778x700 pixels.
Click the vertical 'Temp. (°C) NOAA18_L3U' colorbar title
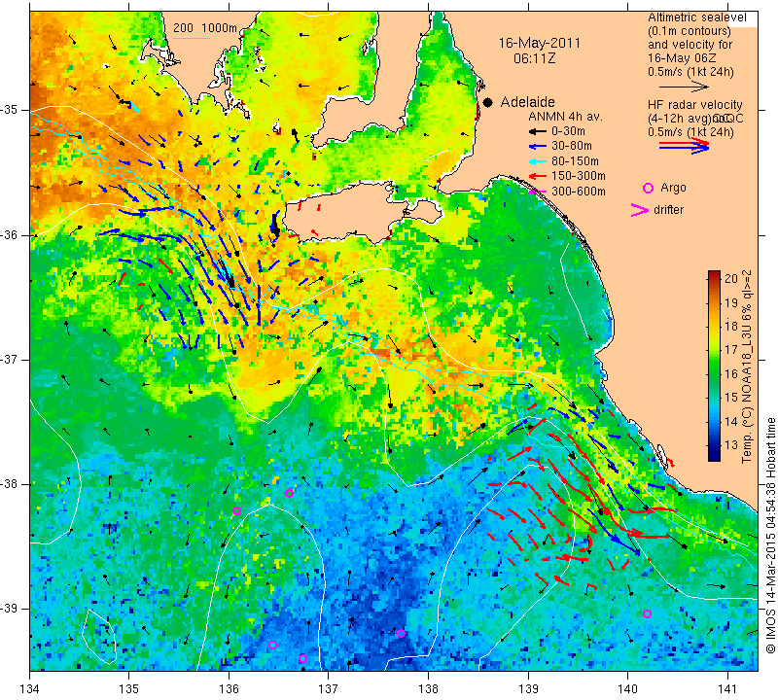pos(747,367)
